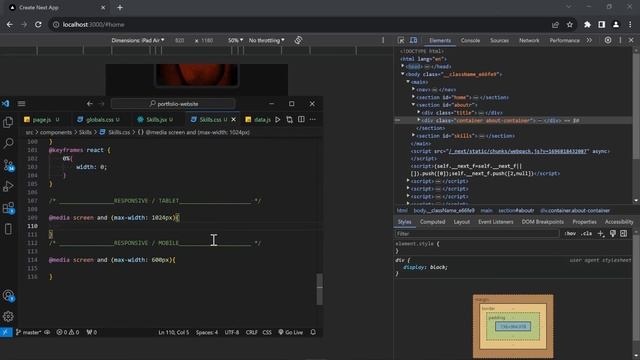Open the VS Code Accounts menu
640x360 pixels.
[8, 296]
